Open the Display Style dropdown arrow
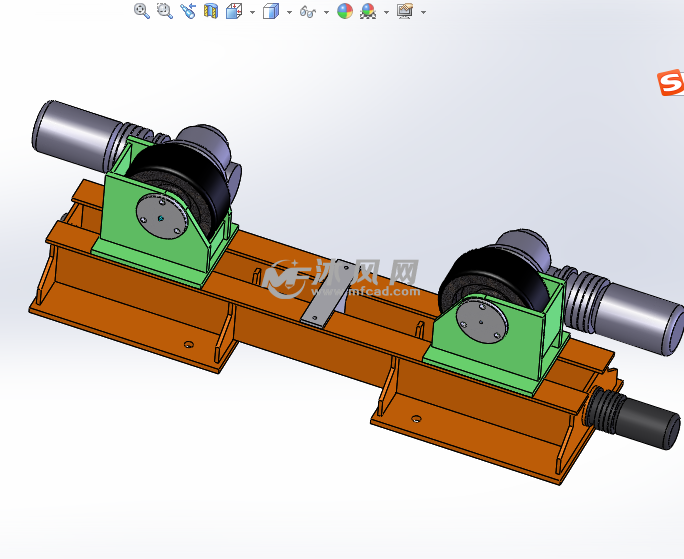This screenshot has width=684, height=559. point(289,12)
